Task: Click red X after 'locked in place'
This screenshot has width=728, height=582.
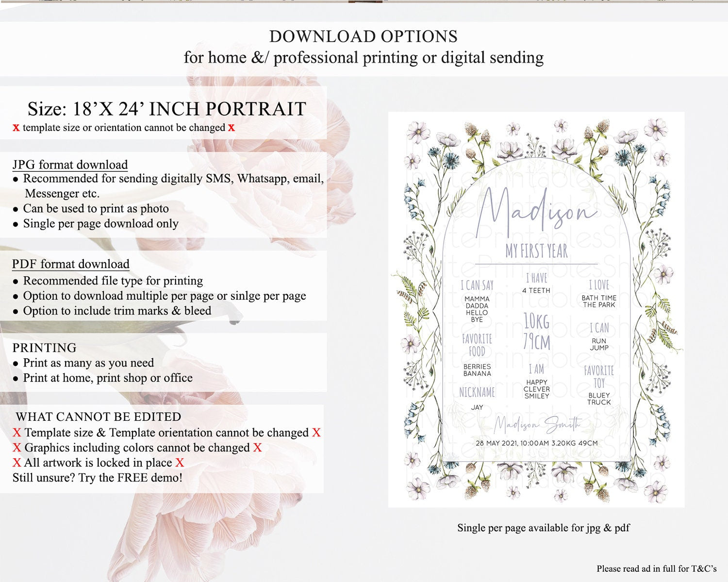Action: click(x=180, y=463)
